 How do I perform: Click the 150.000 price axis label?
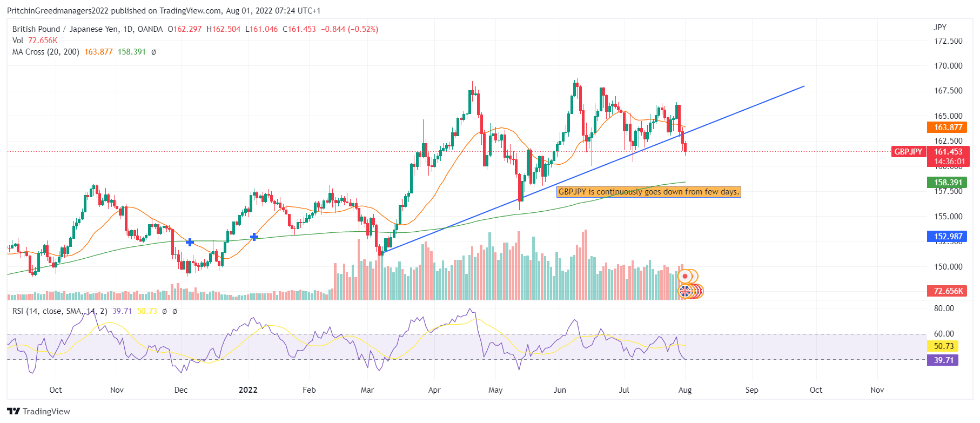[948, 267]
